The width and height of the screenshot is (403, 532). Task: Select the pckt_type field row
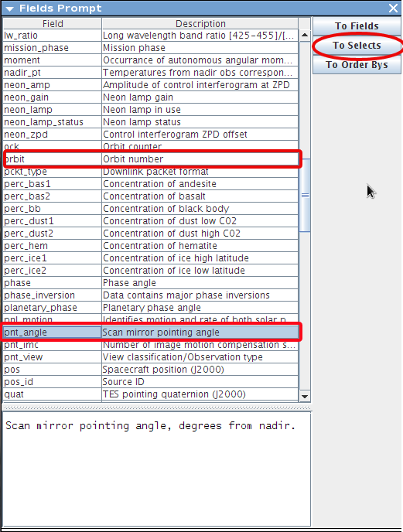point(151,172)
